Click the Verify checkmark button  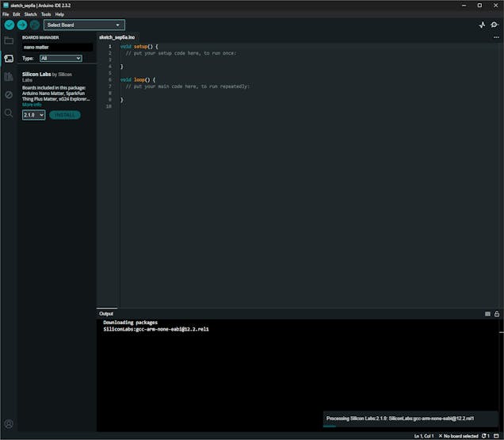(x=10, y=25)
